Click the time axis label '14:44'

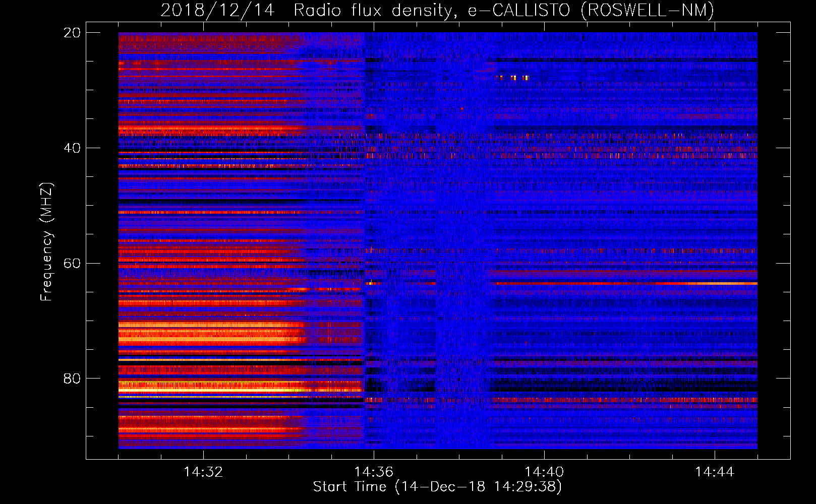[715, 472]
